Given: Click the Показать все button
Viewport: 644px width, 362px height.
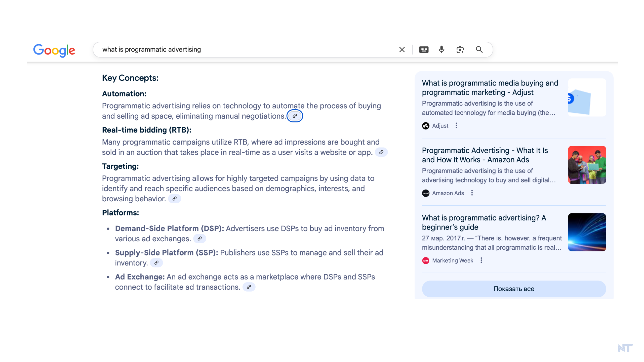Looking at the screenshot, I should (x=514, y=289).
